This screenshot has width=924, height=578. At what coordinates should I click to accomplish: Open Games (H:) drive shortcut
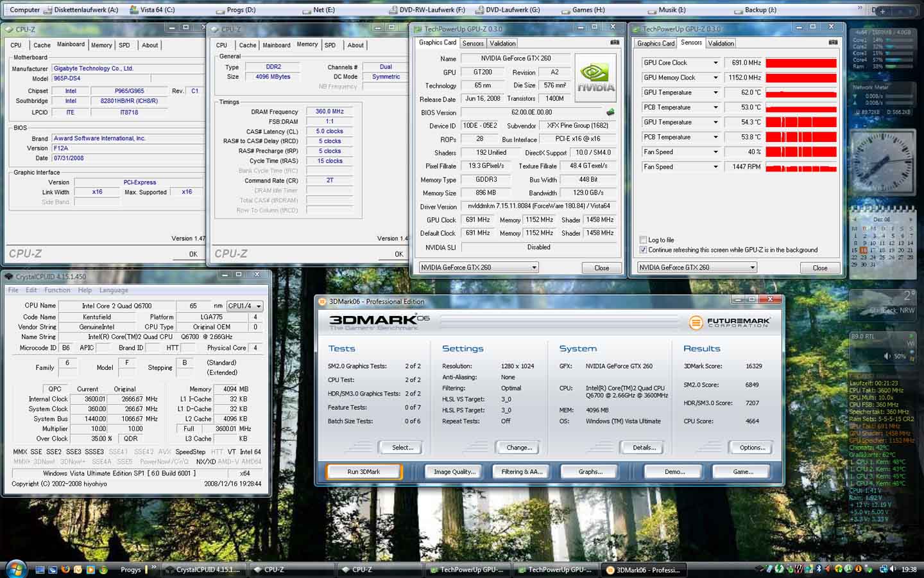(x=583, y=10)
